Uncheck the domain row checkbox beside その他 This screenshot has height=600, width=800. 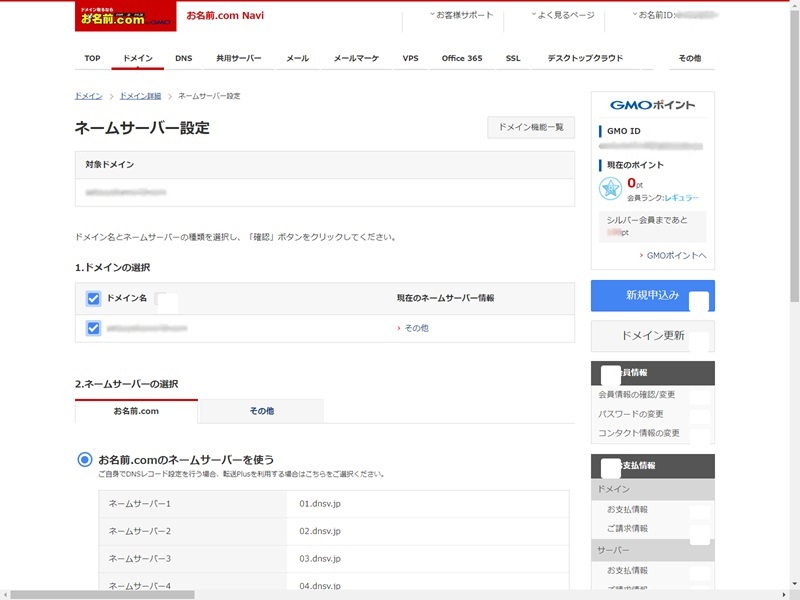93,328
